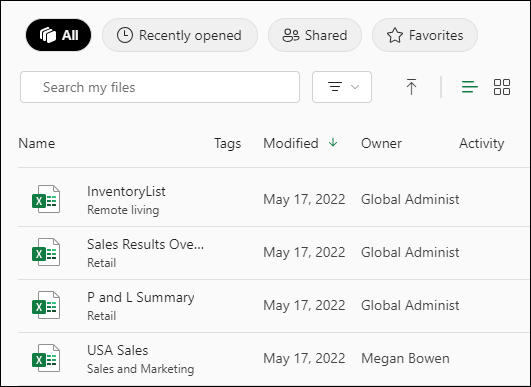Open the InventoryList file
The height and width of the screenshot is (387, 531).
pyautogui.click(x=126, y=192)
